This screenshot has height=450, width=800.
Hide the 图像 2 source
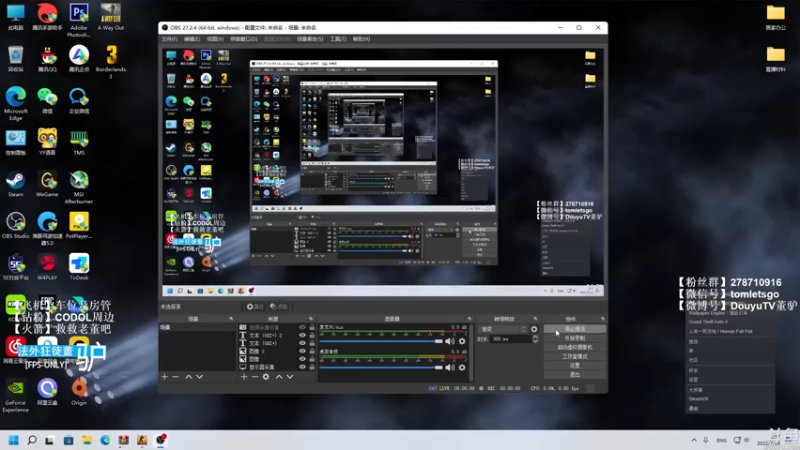point(302,351)
